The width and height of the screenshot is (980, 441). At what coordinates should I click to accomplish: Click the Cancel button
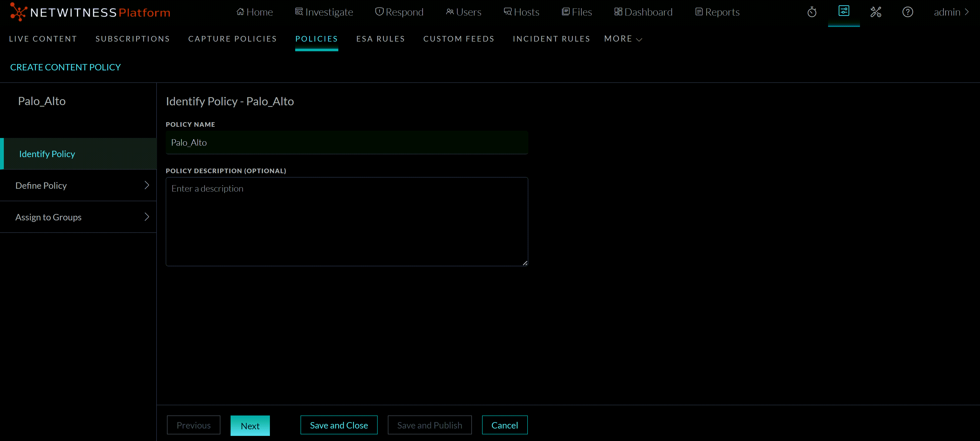pyautogui.click(x=505, y=425)
